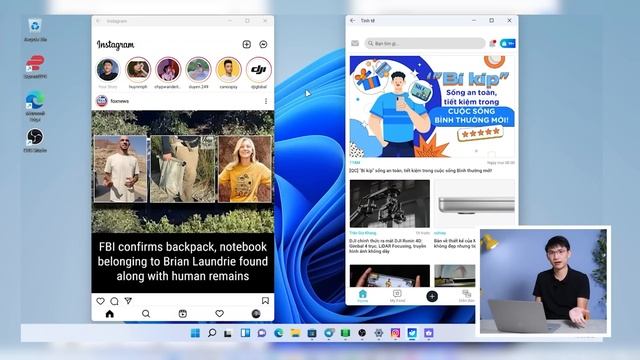Screen dimensions: 640x360
Task: Open the blue bell notifications badge
Action: click(508, 43)
